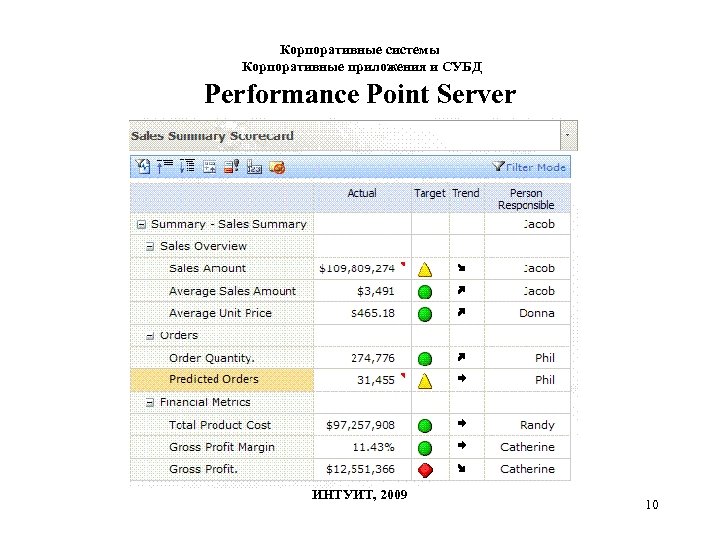Image resolution: width=720 pixels, height=540 pixels.
Task: Click red diamond indicator for Gross Profit
Action: pyautogui.click(x=425, y=470)
